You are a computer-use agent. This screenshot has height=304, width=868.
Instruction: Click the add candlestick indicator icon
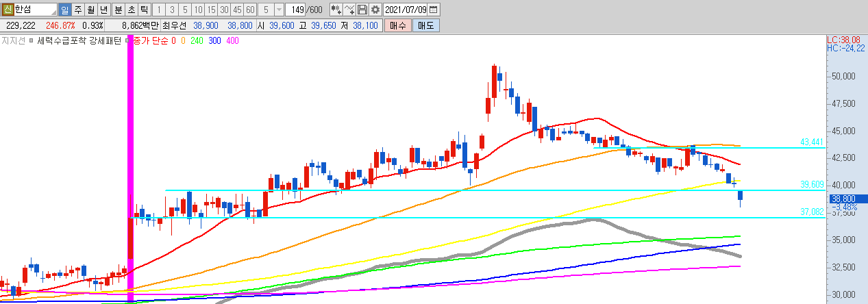click(336, 10)
